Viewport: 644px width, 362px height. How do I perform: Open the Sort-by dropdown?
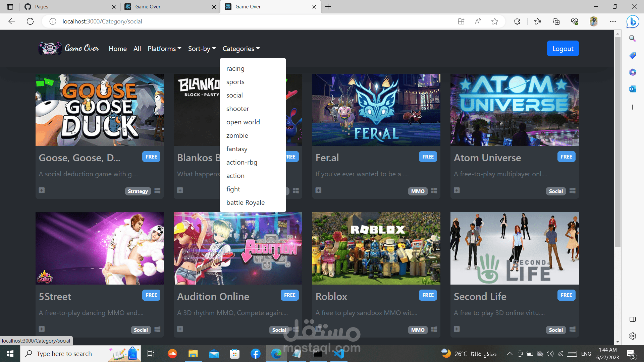tap(202, 49)
